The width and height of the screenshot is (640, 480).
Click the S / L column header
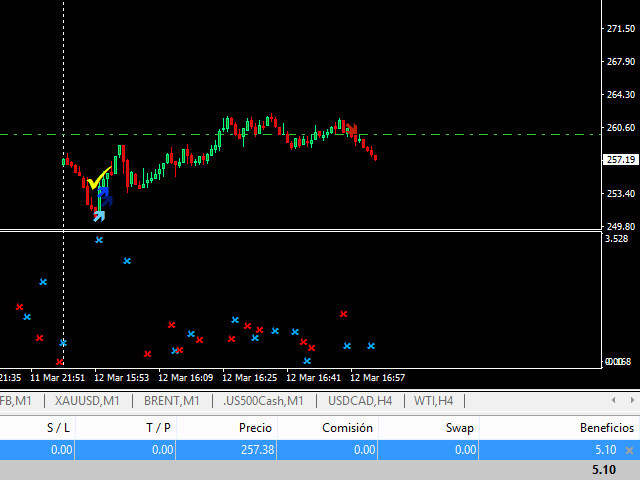58,428
